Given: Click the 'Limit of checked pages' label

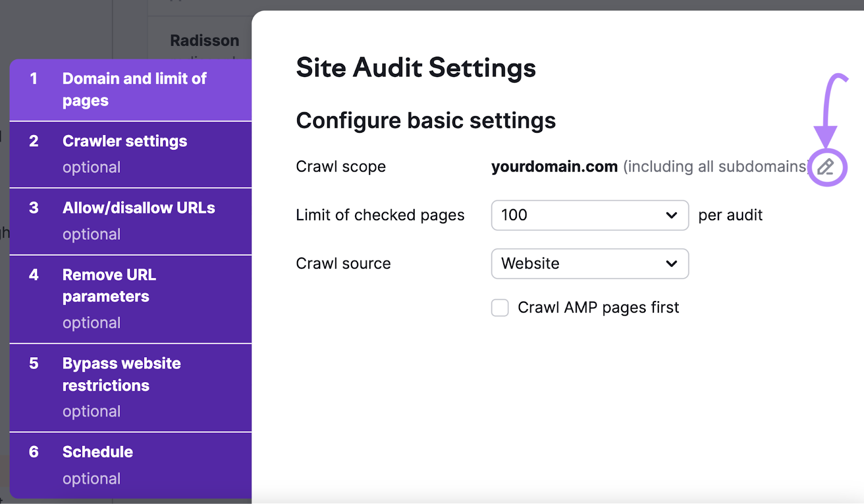Looking at the screenshot, I should pos(380,215).
